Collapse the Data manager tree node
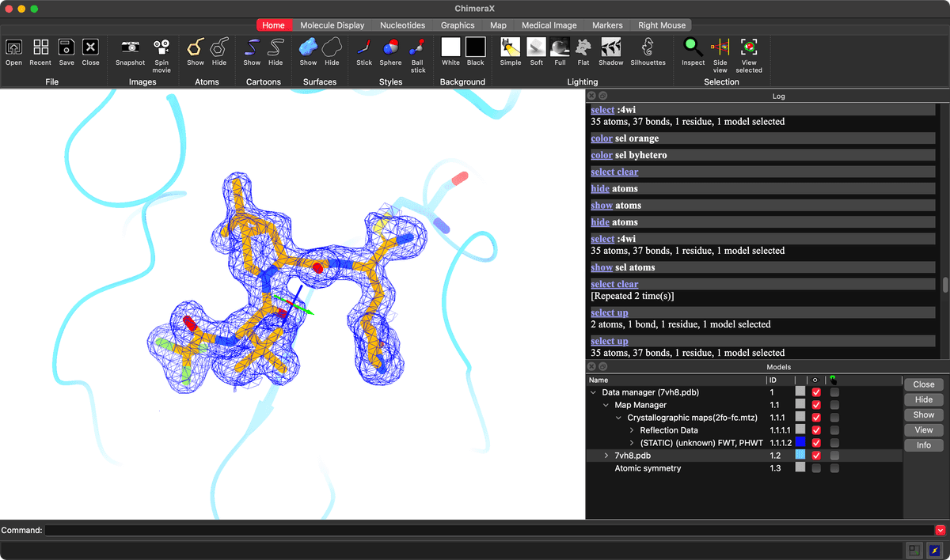The image size is (950, 560). pyautogui.click(x=594, y=392)
